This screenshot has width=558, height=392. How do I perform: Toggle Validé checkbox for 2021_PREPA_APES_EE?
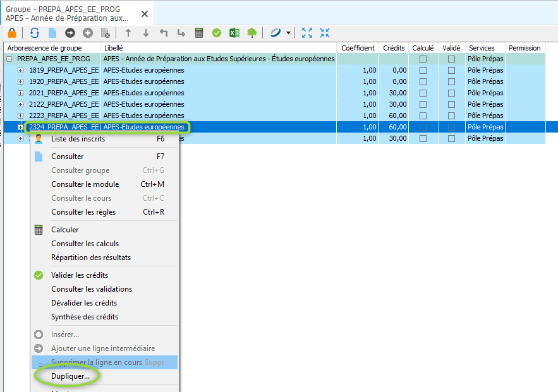(451, 93)
